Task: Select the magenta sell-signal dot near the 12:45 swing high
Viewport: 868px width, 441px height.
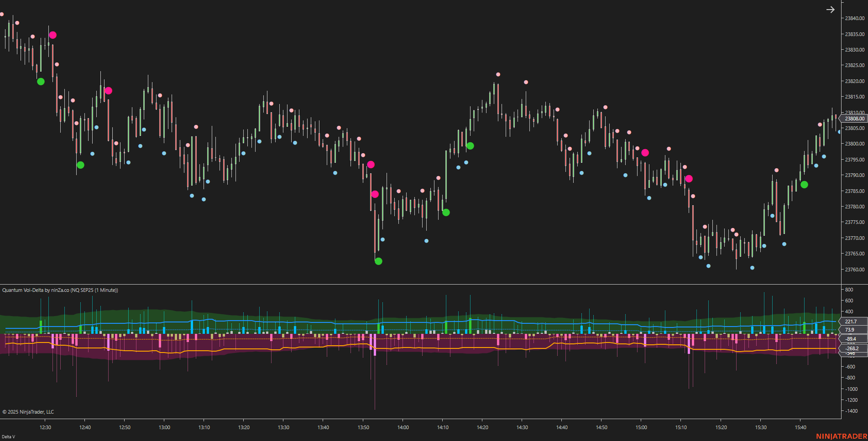Action: tap(108, 91)
